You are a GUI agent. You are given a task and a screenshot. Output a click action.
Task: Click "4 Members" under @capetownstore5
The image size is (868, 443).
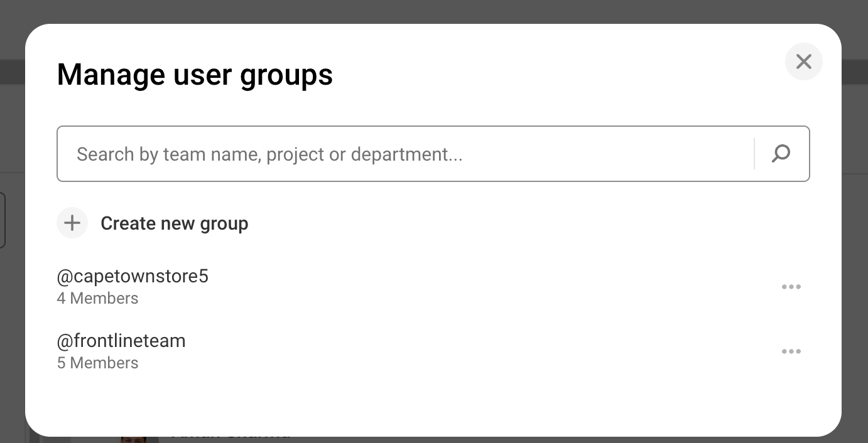pyautogui.click(x=97, y=298)
